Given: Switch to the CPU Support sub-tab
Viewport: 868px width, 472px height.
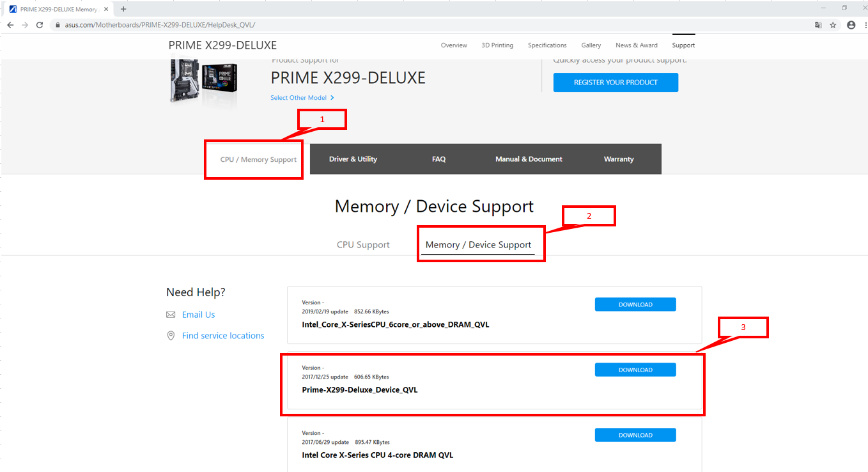Looking at the screenshot, I should [363, 245].
